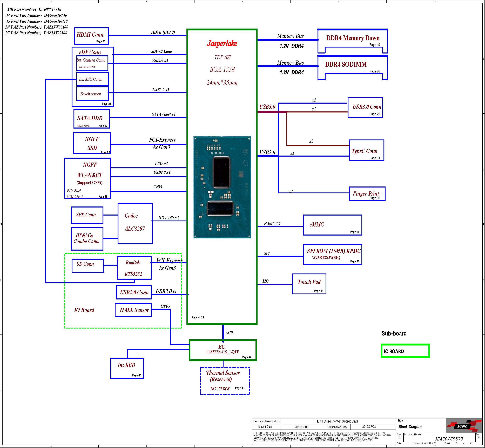Select the Codec ALC3287 block
Screen dimensions: 485x448
coord(135,223)
